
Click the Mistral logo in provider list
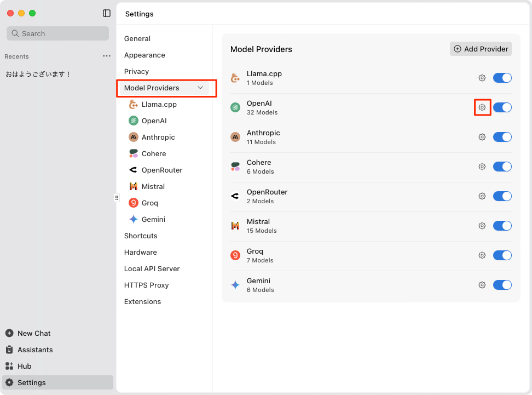click(235, 226)
